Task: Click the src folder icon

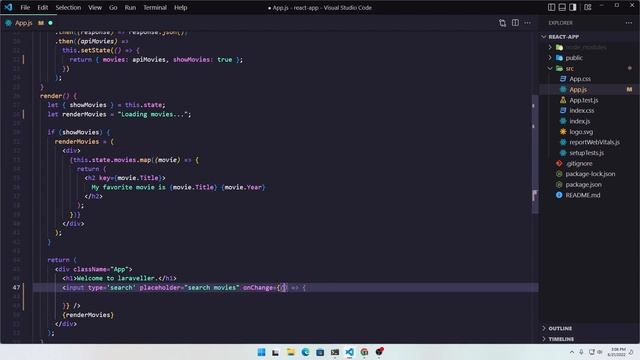Action: tap(559, 69)
